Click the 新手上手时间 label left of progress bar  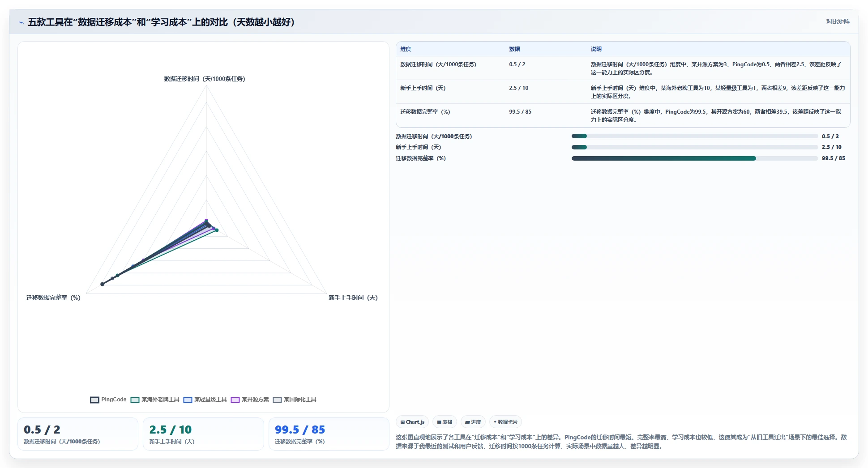pos(419,147)
